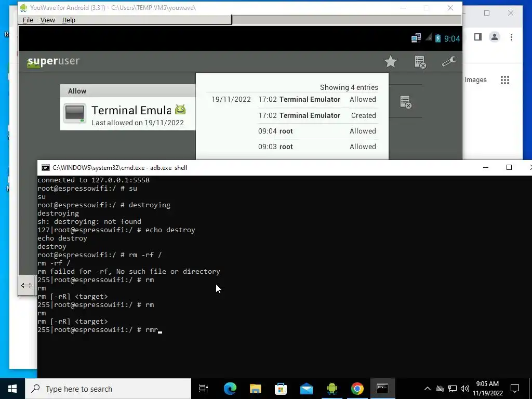Click the YouWave title bar Android icon
This screenshot has width=532, height=399.
[23, 7]
